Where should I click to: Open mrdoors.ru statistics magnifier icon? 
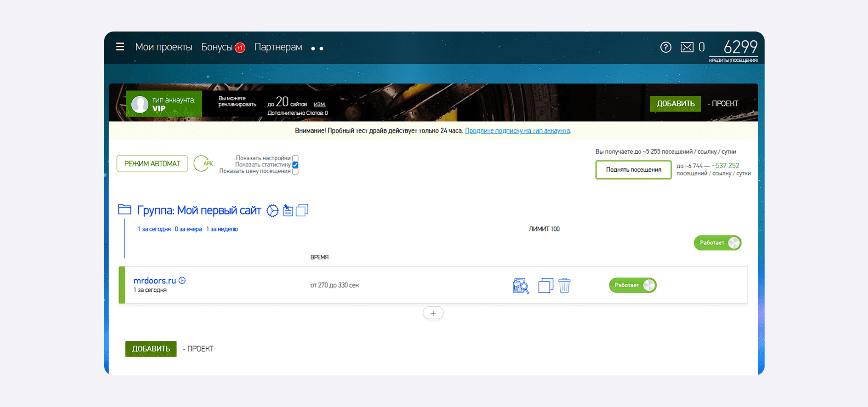coord(521,286)
